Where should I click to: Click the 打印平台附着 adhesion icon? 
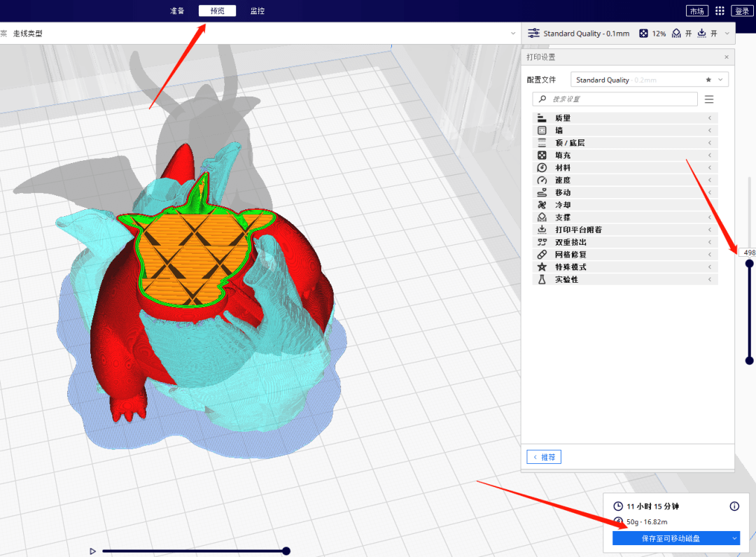(542, 230)
